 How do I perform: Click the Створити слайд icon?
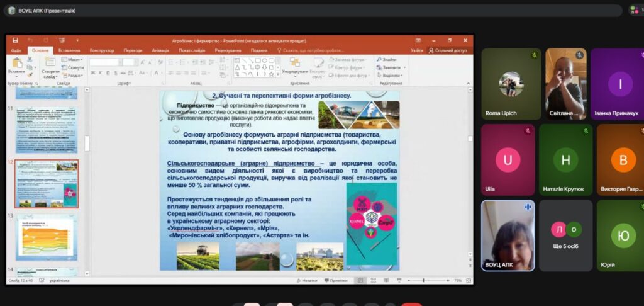(50, 62)
